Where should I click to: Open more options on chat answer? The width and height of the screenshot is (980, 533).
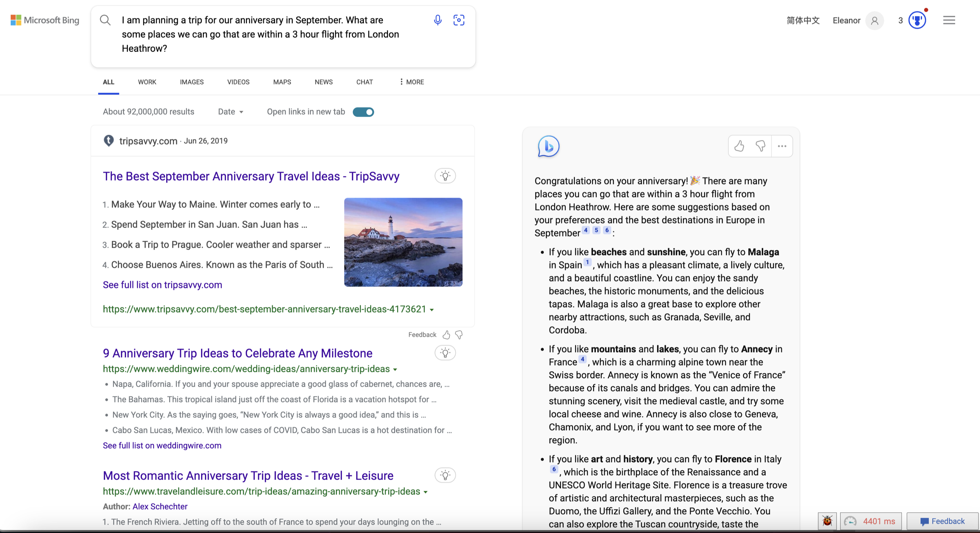click(x=782, y=146)
